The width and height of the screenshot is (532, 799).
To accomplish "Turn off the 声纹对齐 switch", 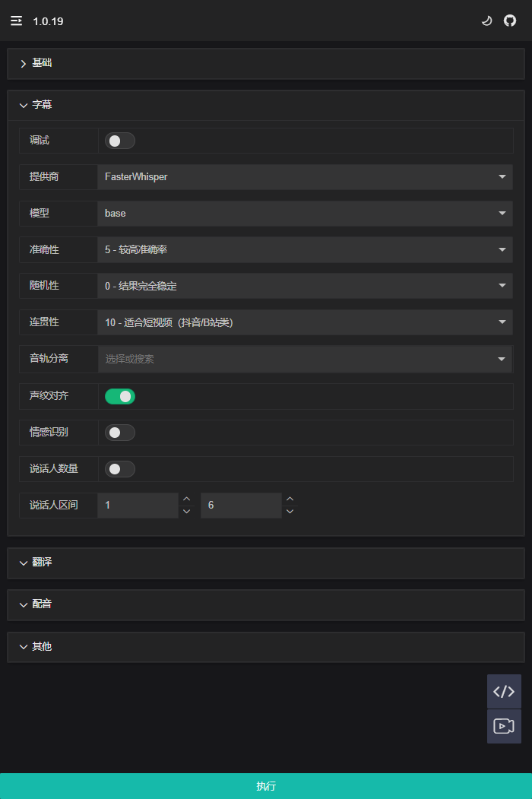I will point(120,396).
